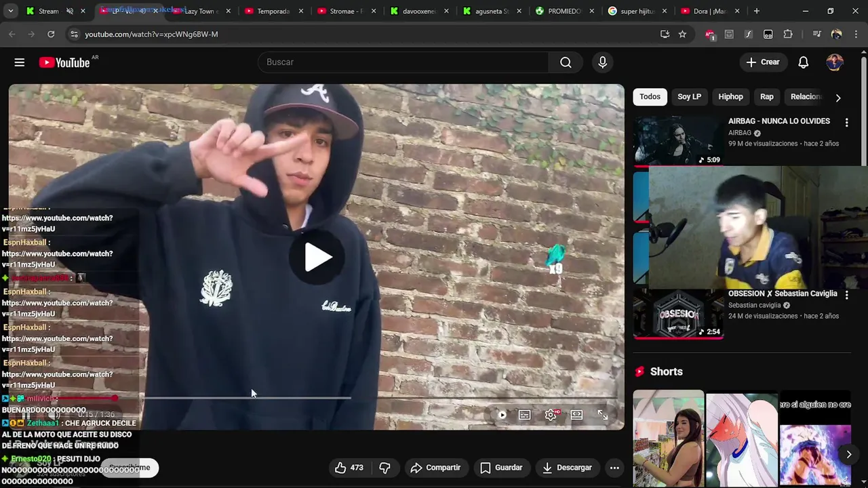Play the video with center play button
This screenshot has height=488, width=868.
coord(317,257)
